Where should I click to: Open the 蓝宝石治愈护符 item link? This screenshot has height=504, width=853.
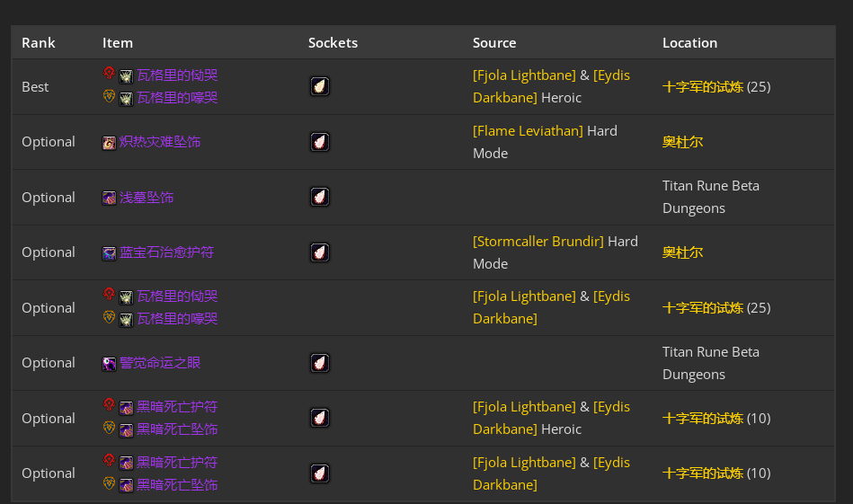tap(166, 252)
